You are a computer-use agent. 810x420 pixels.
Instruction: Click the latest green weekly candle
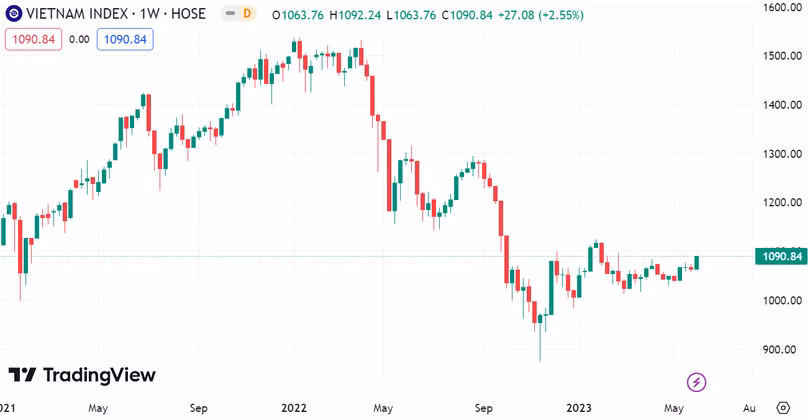point(696,262)
